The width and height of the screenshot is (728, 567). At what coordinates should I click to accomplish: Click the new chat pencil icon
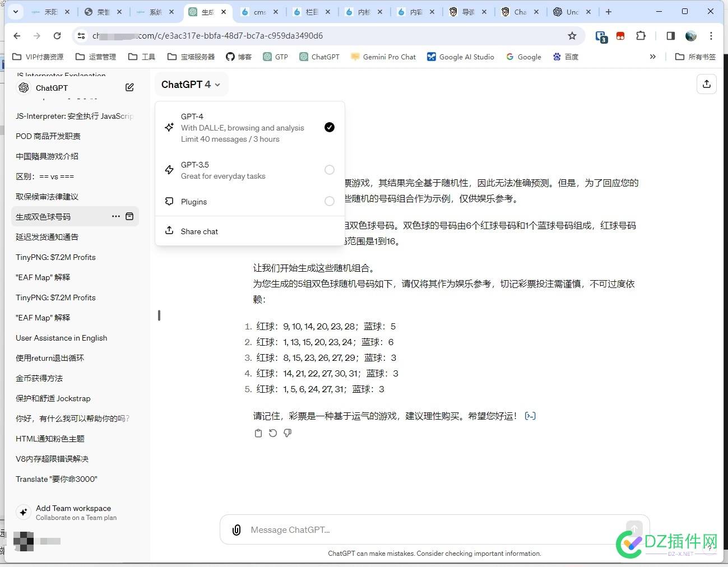(129, 87)
